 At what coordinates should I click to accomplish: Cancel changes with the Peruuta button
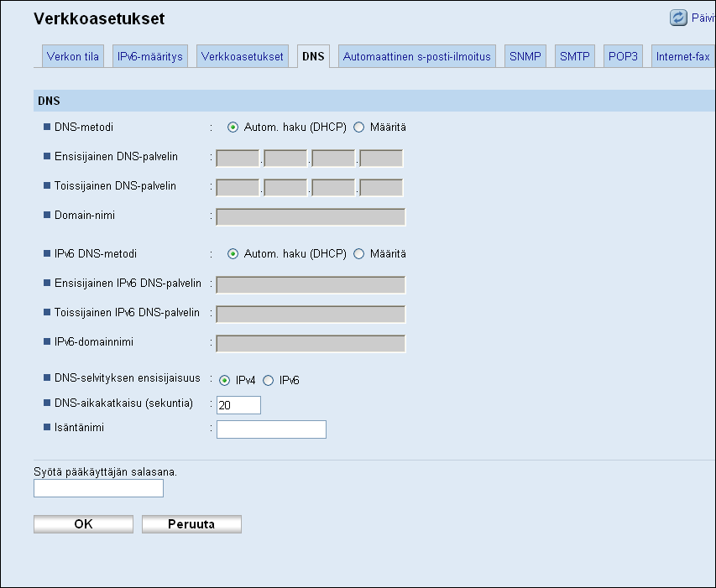pos(191,524)
